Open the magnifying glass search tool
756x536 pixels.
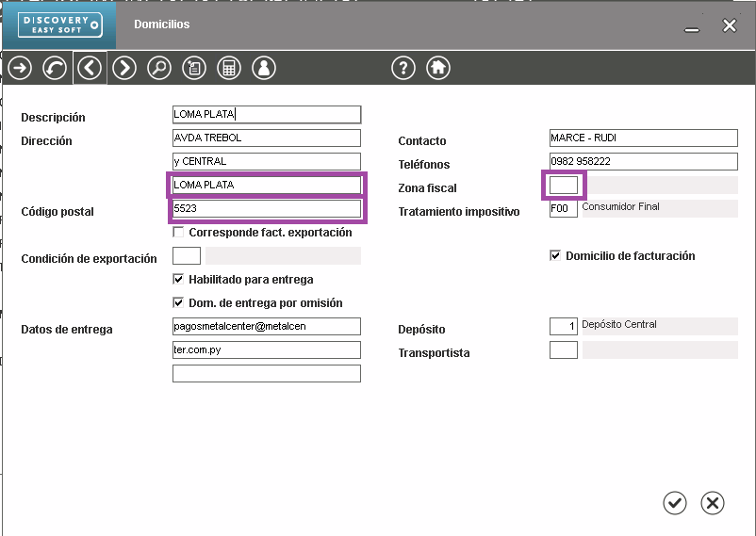pos(159,68)
